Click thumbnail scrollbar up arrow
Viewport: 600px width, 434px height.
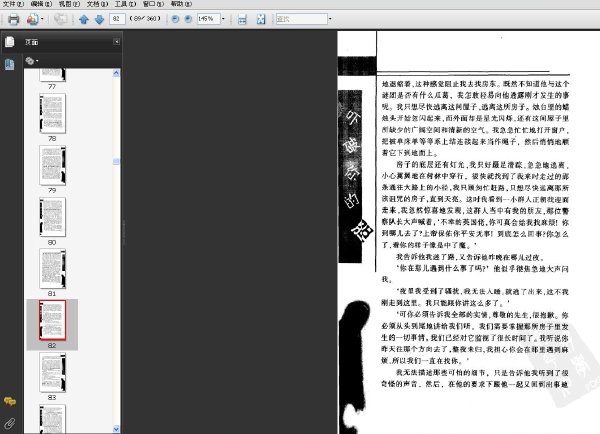point(116,73)
